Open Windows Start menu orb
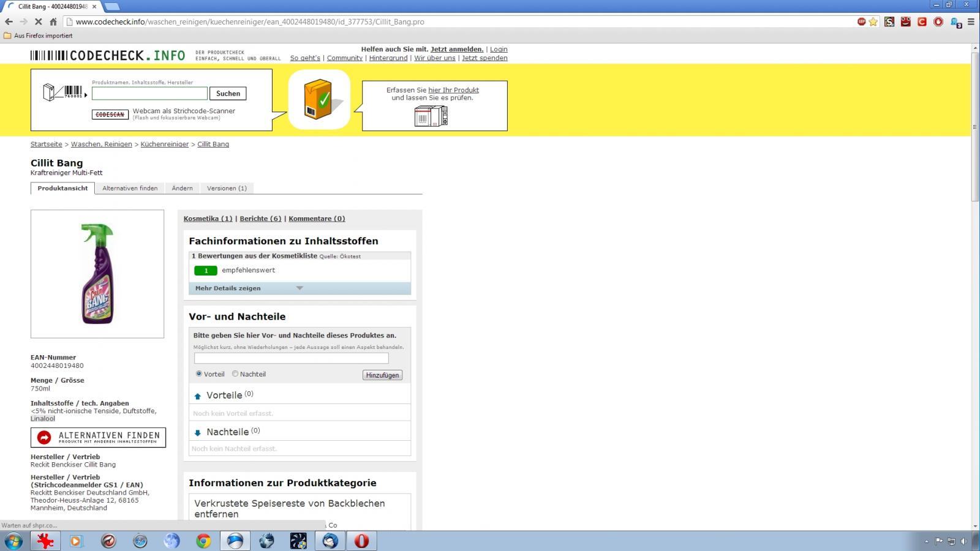Image resolution: width=980 pixels, height=551 pixels. (x=13, y=541)
